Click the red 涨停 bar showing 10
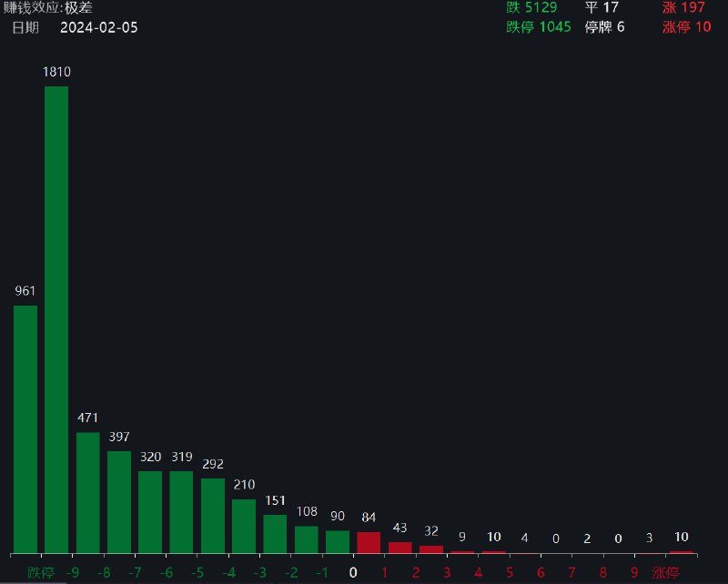The width and height of the screenshot is (728, 584). [683, 549]
